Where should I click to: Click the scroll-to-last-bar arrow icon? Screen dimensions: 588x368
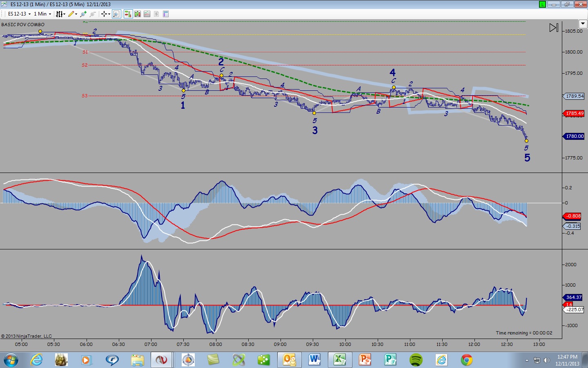point(554,28)
